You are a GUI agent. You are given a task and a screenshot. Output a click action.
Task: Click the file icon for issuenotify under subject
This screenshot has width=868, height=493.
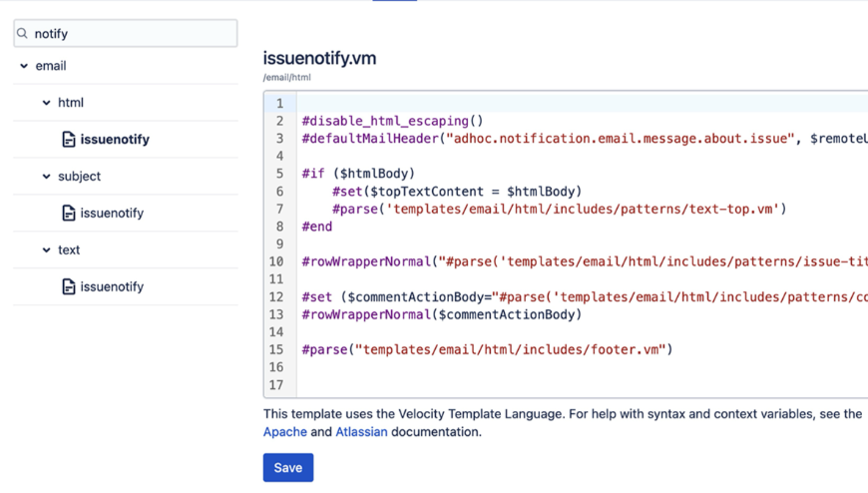68,214
